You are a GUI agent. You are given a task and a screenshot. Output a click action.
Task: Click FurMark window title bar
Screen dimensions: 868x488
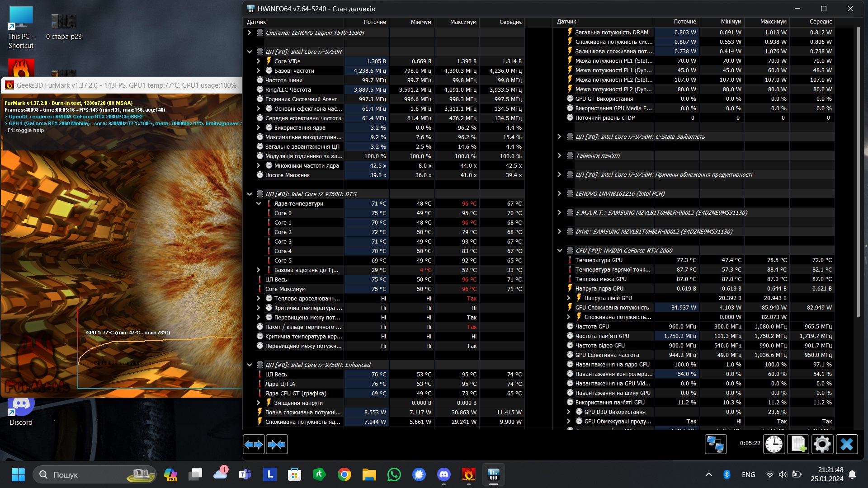[122, 85]
